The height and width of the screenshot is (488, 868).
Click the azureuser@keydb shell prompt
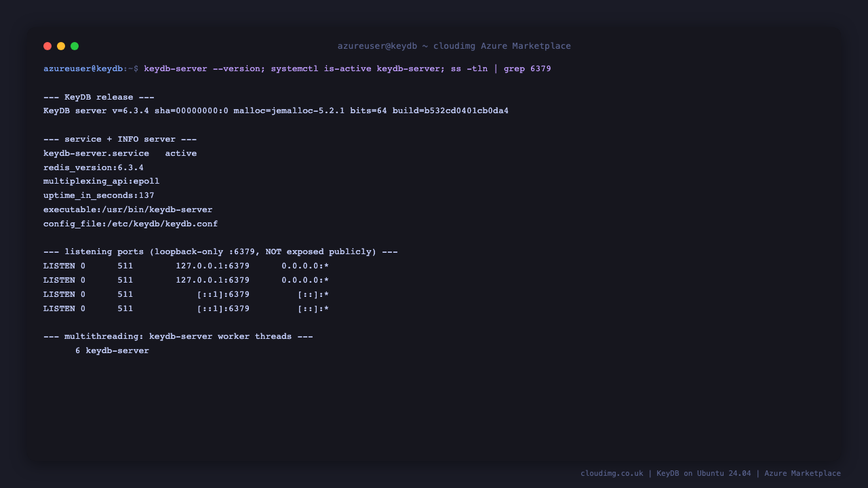[91, 69]
